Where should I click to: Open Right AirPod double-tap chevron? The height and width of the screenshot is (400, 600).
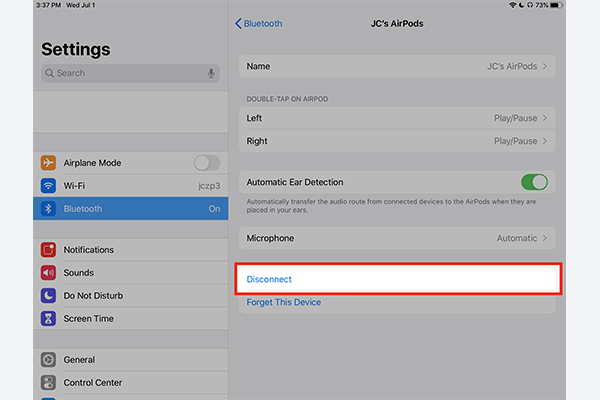[x=545, y=141]
